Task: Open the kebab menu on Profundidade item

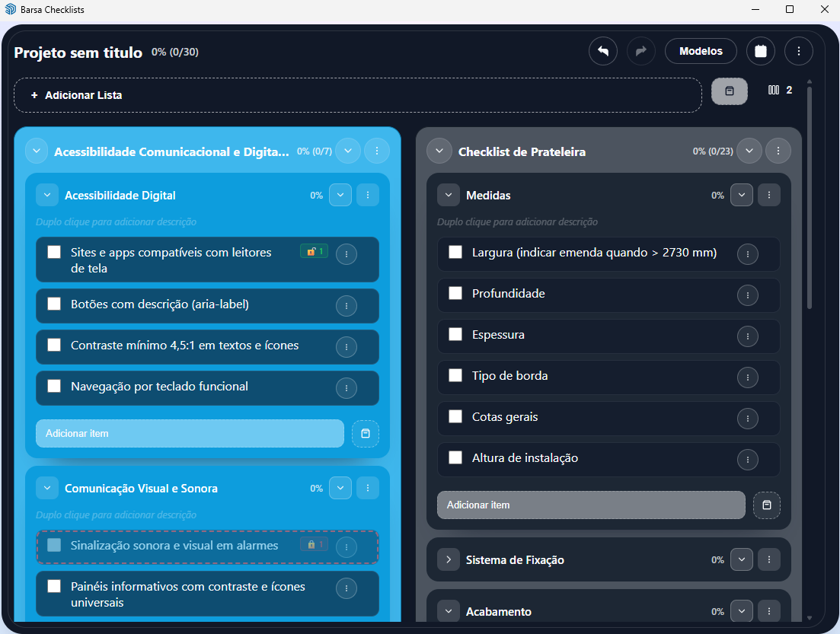Action: pos(747,295)
